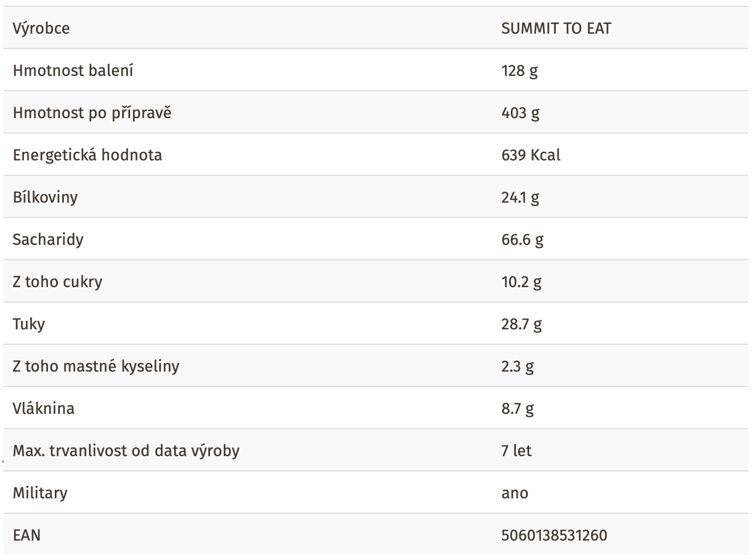
Task: Select the Výrobce label cell
Action: [41, 28]
